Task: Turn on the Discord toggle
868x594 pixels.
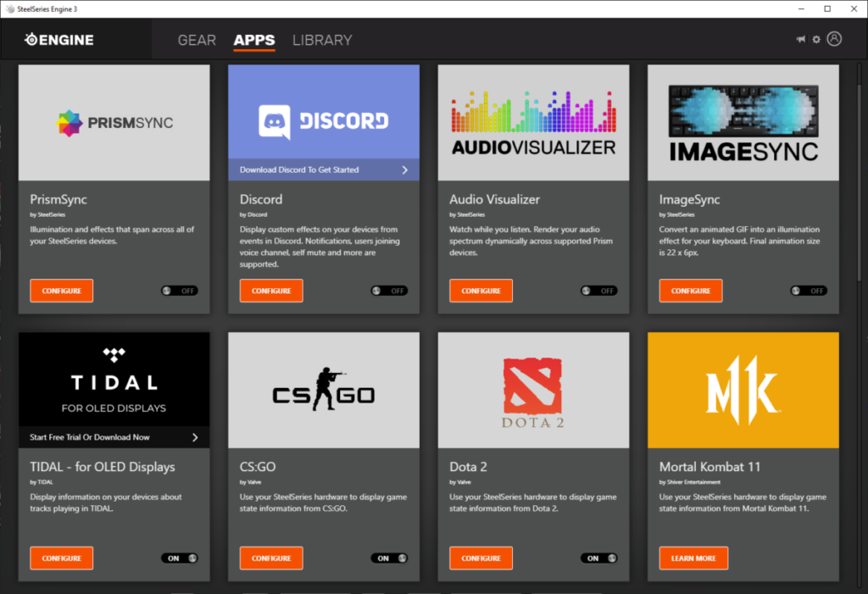Action: [389, 291]
